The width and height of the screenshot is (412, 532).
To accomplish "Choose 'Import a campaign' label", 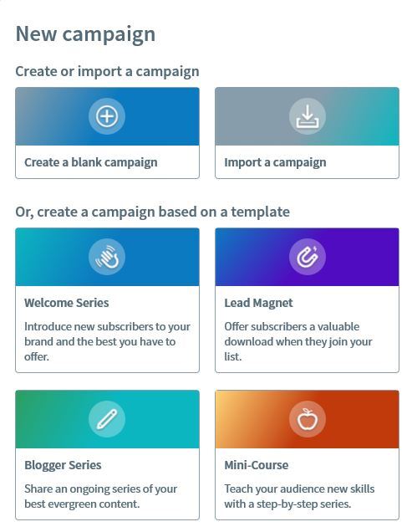I will (x=275, y=162).
